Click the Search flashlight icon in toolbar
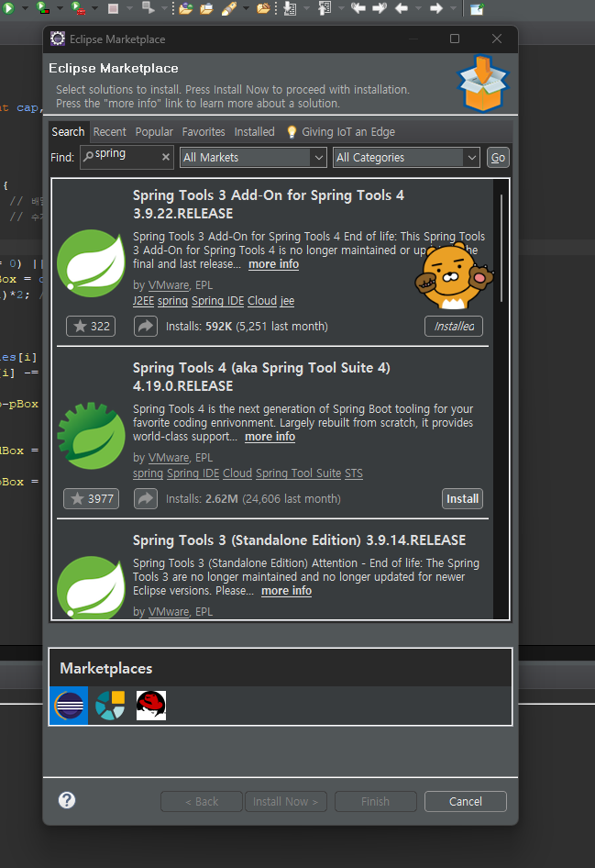595x868 pixels. (x=228, y=8)
